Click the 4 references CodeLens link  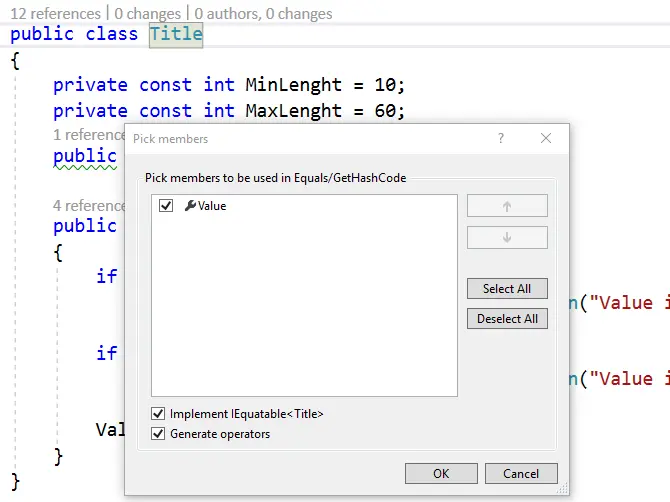click(x=89, y=205)
